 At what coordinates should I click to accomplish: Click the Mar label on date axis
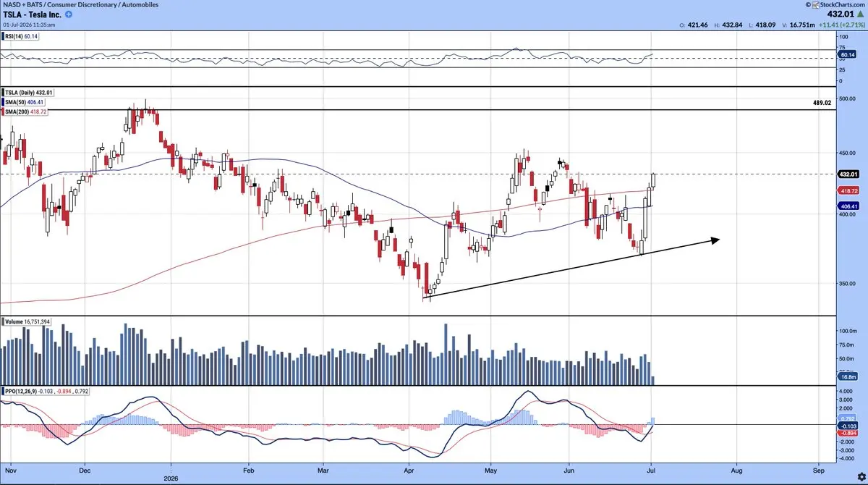coord(325,471)
